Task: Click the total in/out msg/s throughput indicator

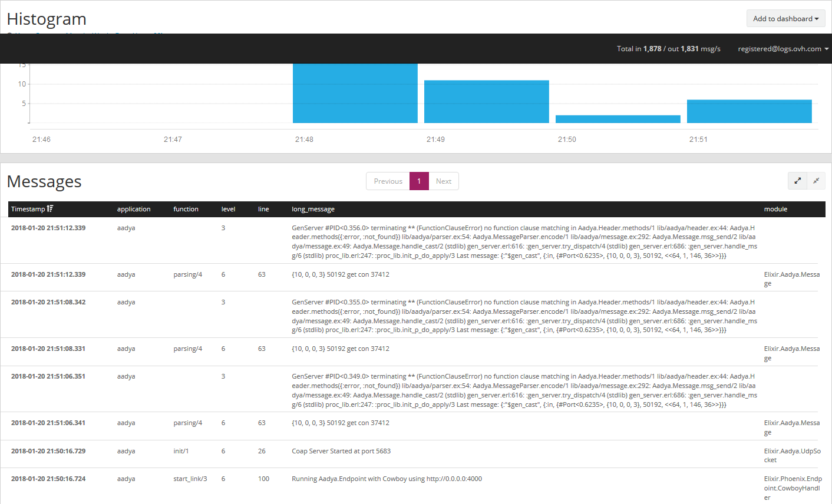Action: coord(668,49)
